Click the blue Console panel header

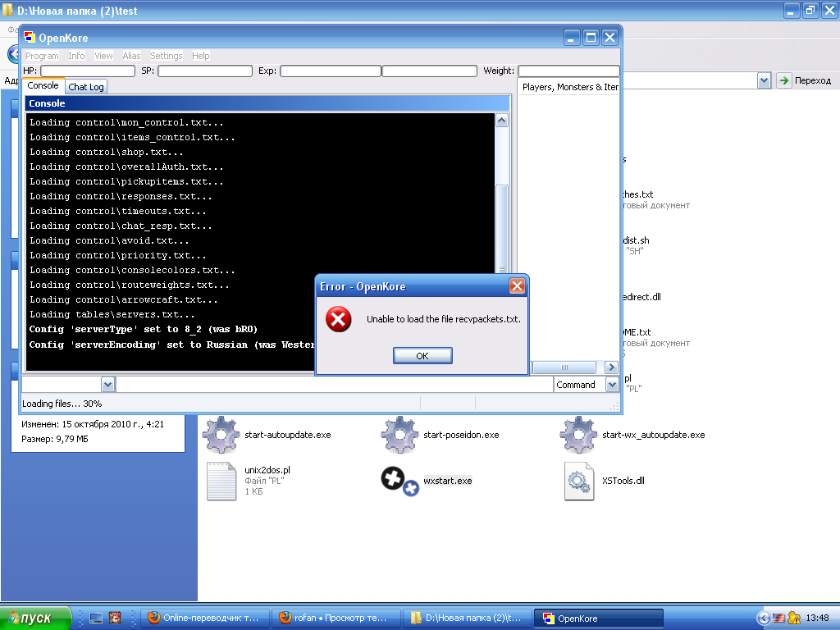point(267,103)
